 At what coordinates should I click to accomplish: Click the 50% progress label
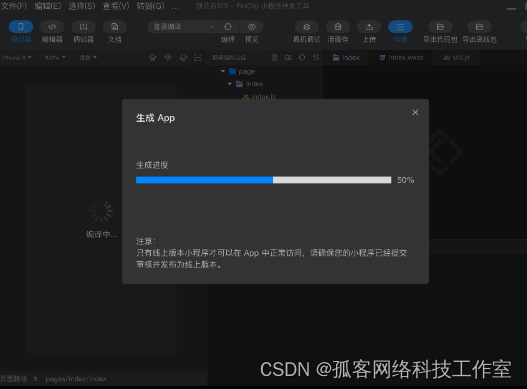405,180
